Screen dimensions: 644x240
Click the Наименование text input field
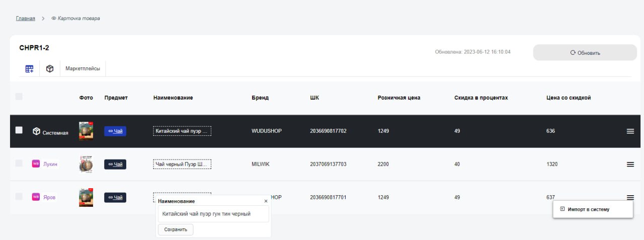pyautogui.click(x=213, y=214)
